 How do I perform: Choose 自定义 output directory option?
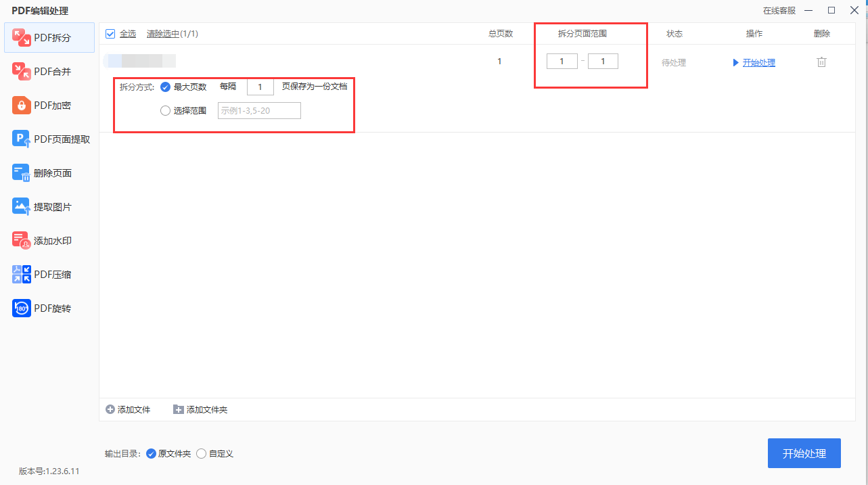coord(201,454)
